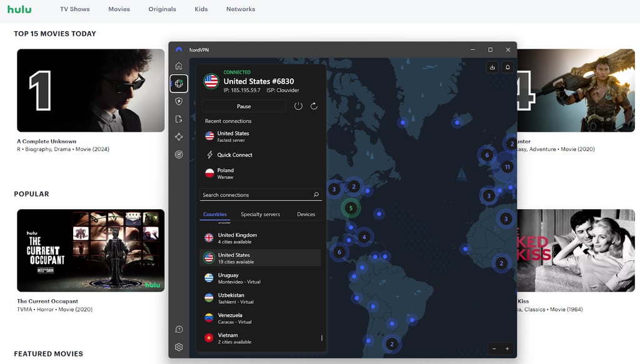The width and height of the screenshot is (640, 364).
Task: Select United Kingdom in country list
Action: (261, 238)
